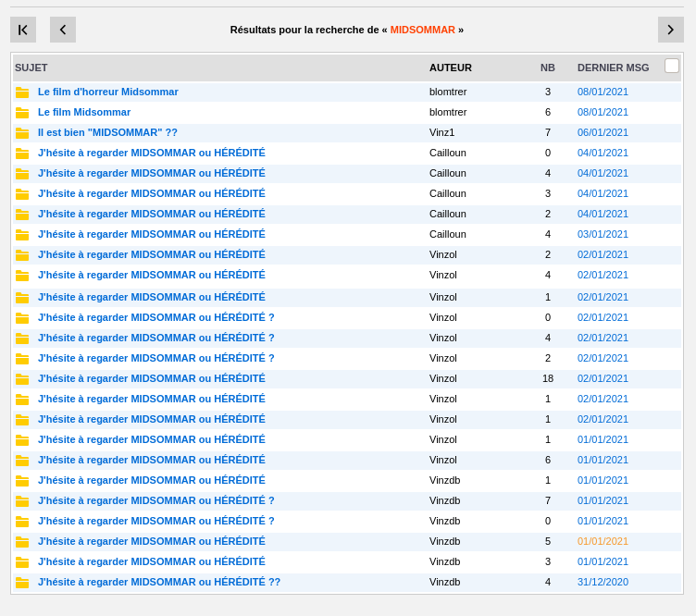Click folder icon of Cailloun topic with 0 replies

coord(22,154)
